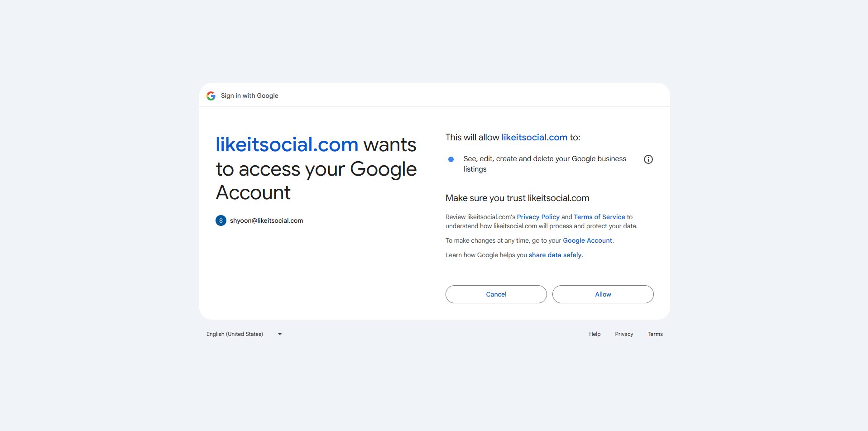This screenshot has height=431, width=868.
Task: Click the Google G logo icon
Action: coord(211,96)
